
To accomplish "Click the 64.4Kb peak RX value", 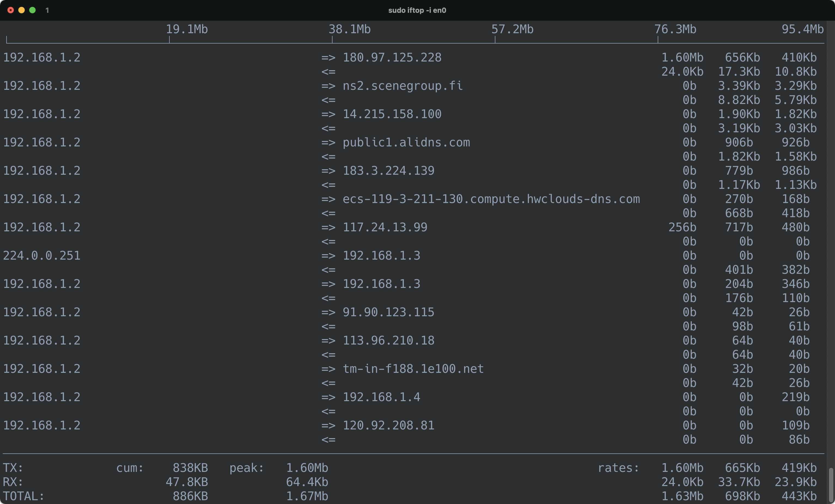I will coord(307,482).
